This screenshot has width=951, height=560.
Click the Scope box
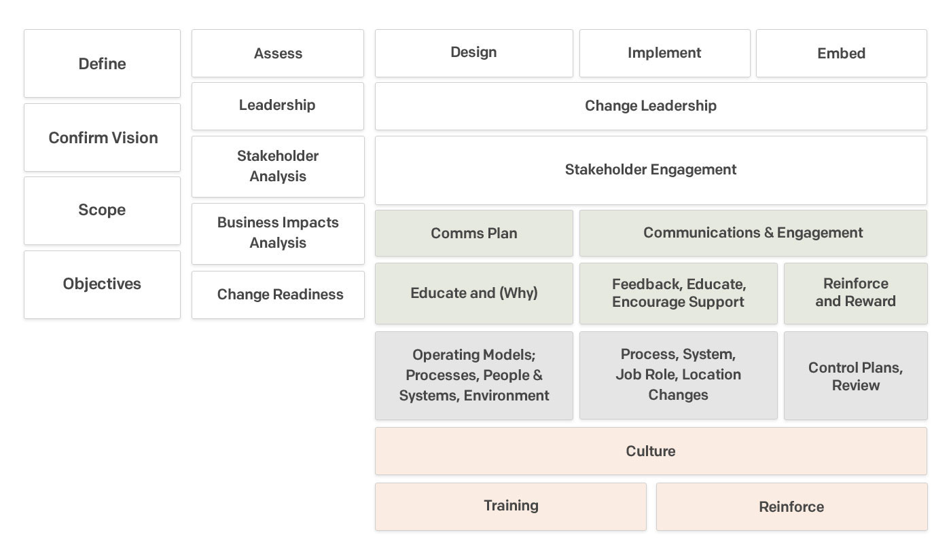[x=102, y=210]
